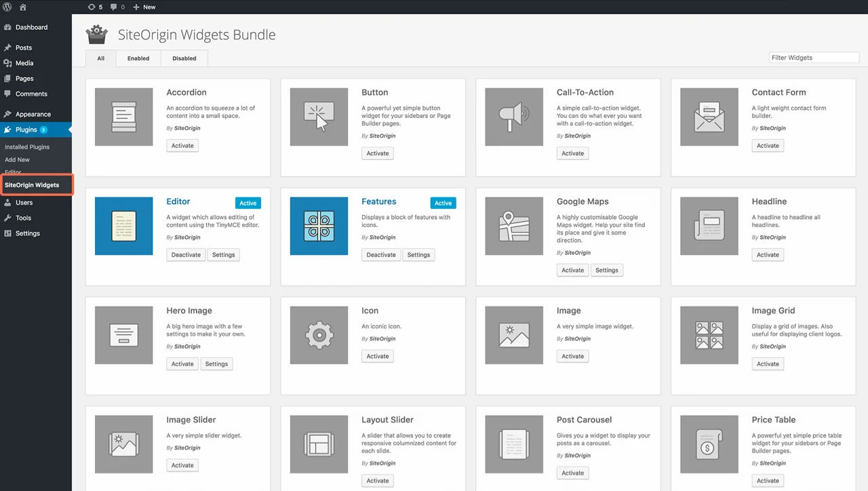Click the WordPress logo in admin bar

[x=7, y=7]
